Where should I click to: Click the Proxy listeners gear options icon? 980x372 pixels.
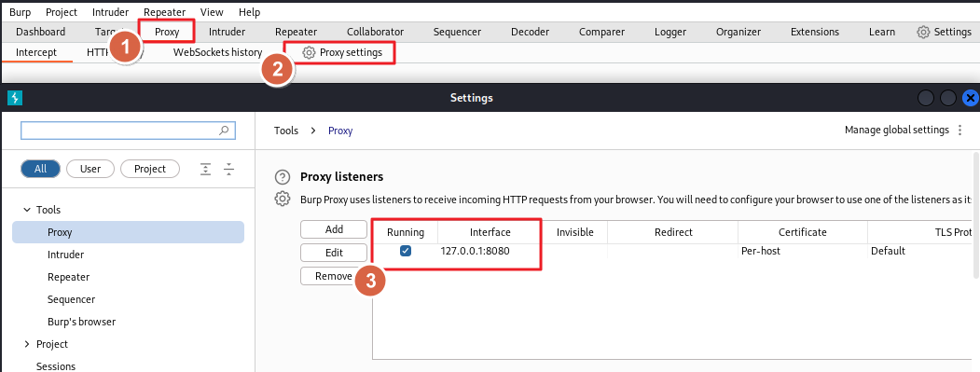click(283, 199)
